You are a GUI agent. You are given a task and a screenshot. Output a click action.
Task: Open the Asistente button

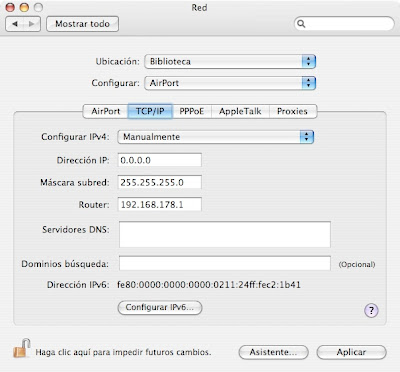[x=273, y=352]
